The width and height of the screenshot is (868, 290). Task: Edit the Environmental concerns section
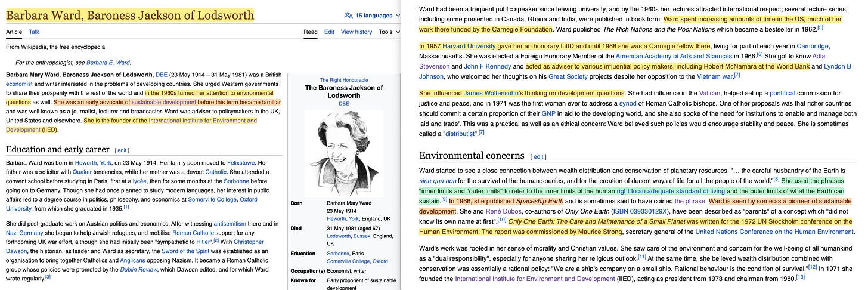(538, 157)
